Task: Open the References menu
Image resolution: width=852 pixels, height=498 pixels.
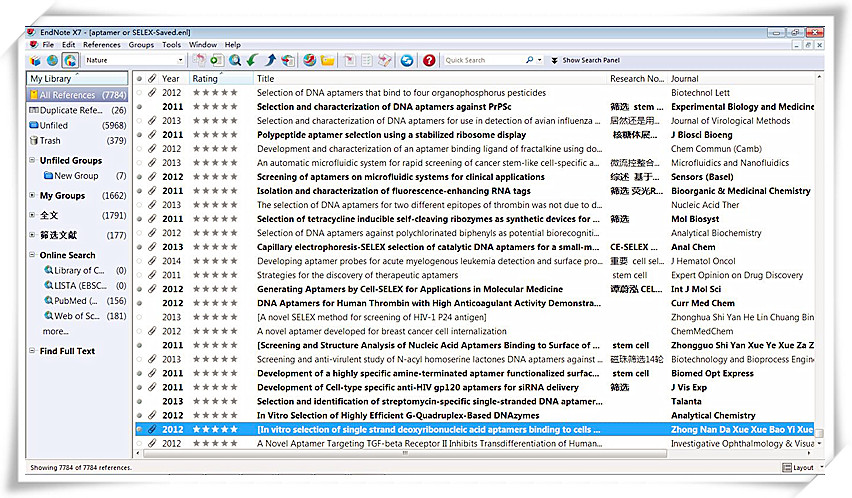Action: click(101, 45)
